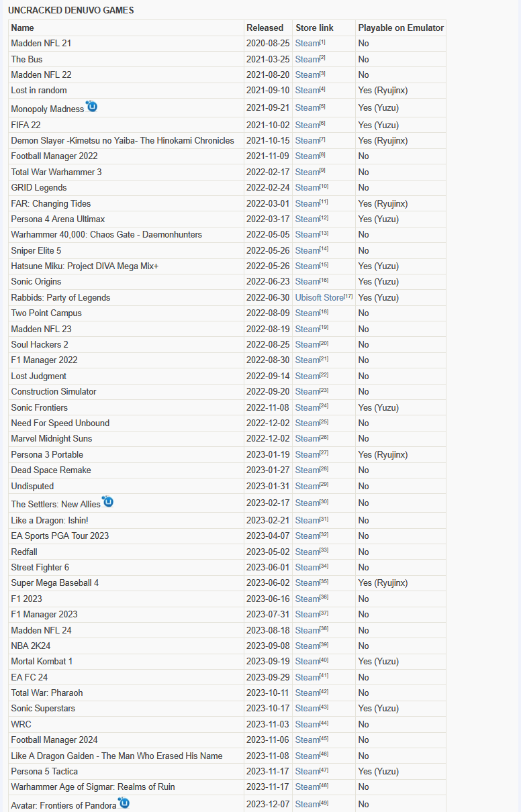521x812 pixels.
Task: Select the Super Mega Baseball 4 name cell
Action: click(x=126, y=583)
